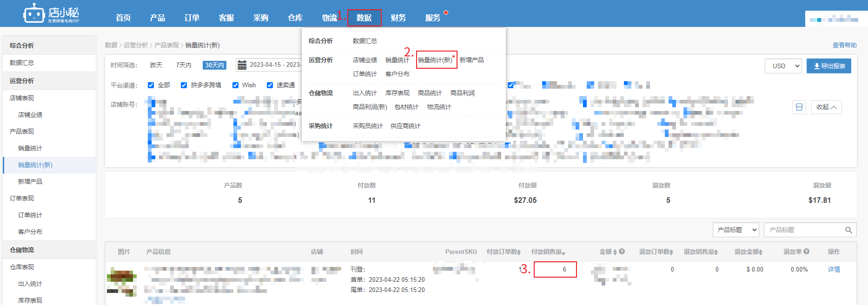Image resolution: width=868 pixels, height=305 pixels.
Task: Sort by 退款订单数 column arrows
Action: (671, 252)
